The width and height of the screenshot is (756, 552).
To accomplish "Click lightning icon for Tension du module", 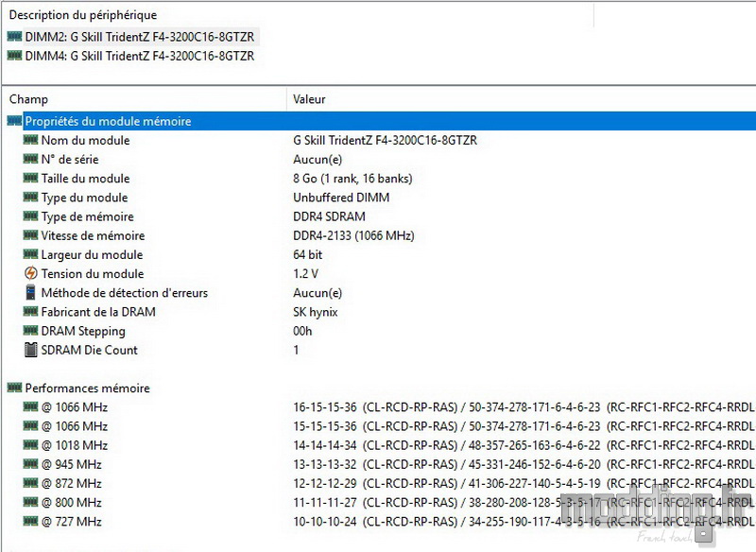I will 30,273.
